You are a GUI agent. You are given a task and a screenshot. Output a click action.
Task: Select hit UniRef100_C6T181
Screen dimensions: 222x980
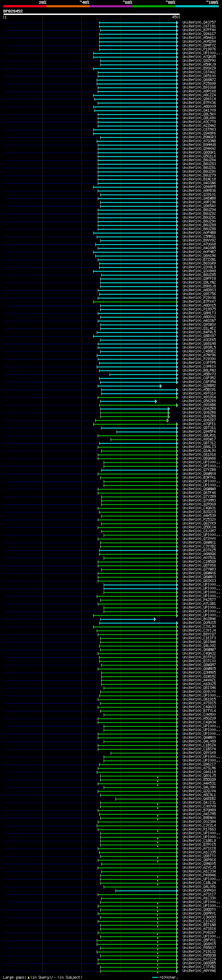click(199, 26)
